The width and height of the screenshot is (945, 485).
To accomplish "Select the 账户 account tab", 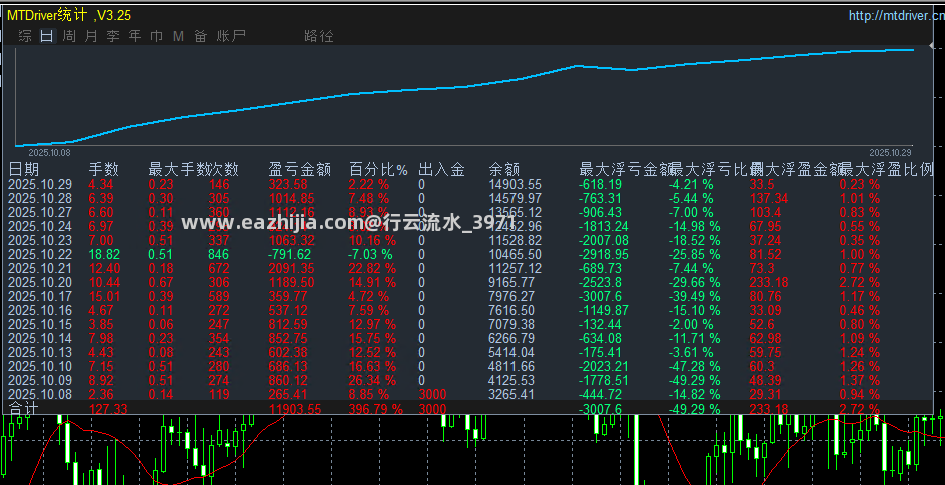I will tap(231, 36).
